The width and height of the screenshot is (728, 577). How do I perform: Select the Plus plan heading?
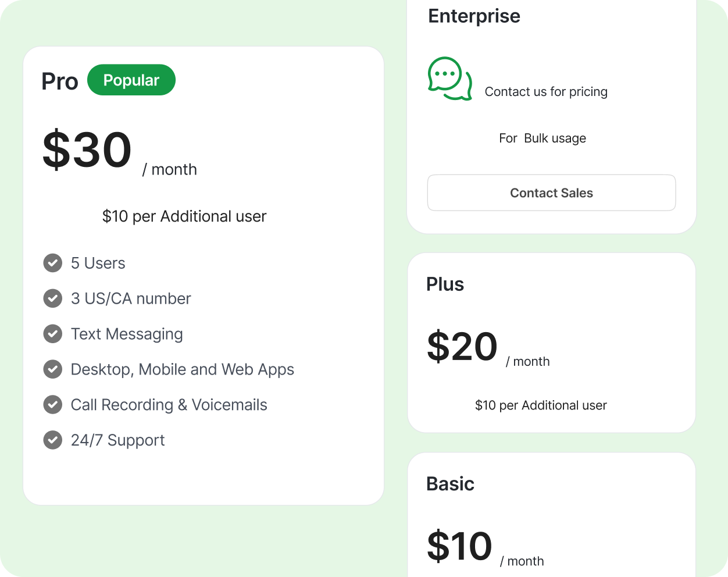click(x=445, y=284)
